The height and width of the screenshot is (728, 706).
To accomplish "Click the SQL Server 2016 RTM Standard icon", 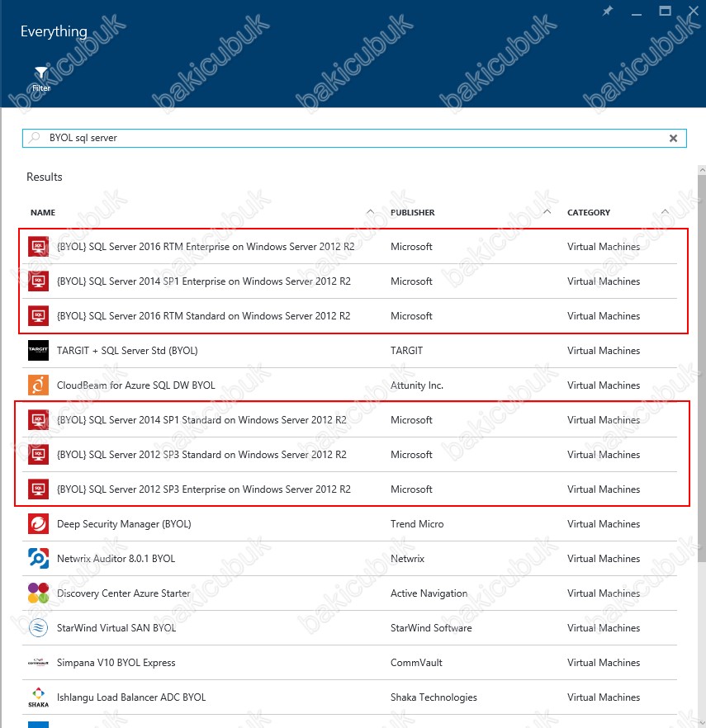I will point(38,316).
